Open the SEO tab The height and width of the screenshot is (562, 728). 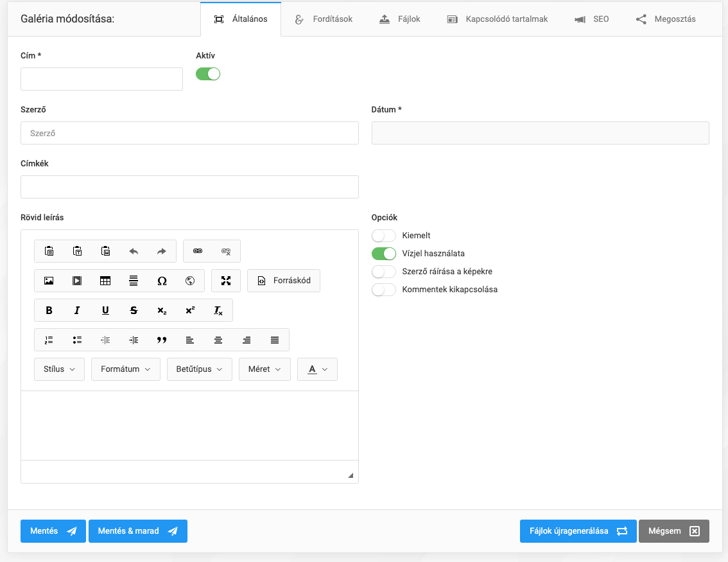(x=592, y=19)
